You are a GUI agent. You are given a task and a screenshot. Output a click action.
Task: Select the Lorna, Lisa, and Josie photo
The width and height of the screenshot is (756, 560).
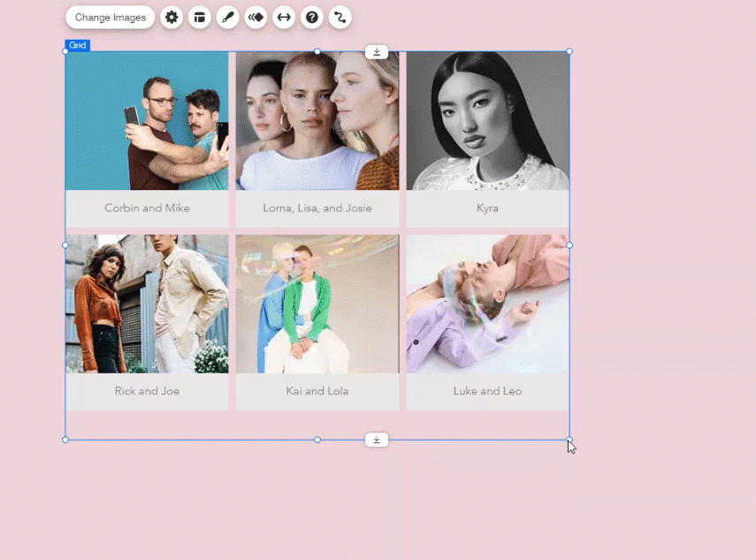click(x=317, y=121)
